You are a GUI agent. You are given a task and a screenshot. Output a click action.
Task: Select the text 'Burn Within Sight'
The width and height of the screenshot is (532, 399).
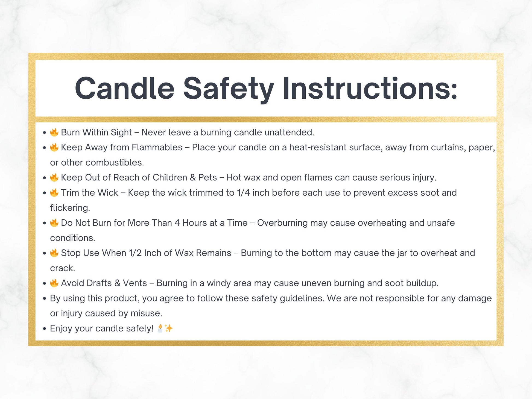click(x=96, y=132)
